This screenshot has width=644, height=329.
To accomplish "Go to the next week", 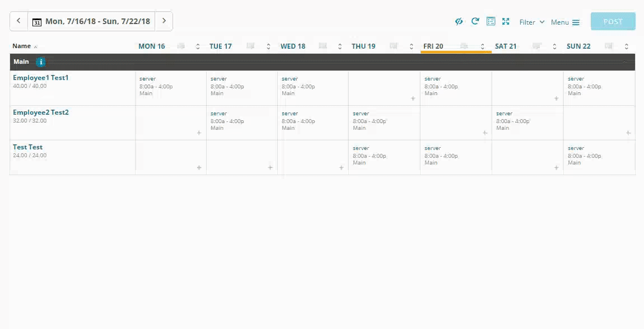I will [164, 21].
